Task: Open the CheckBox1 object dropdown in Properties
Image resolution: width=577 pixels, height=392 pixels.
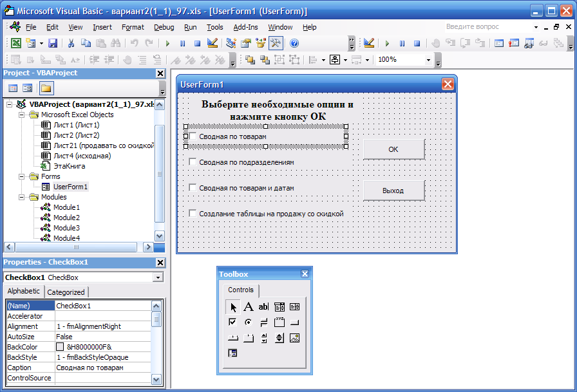Action: pos(158,277)
